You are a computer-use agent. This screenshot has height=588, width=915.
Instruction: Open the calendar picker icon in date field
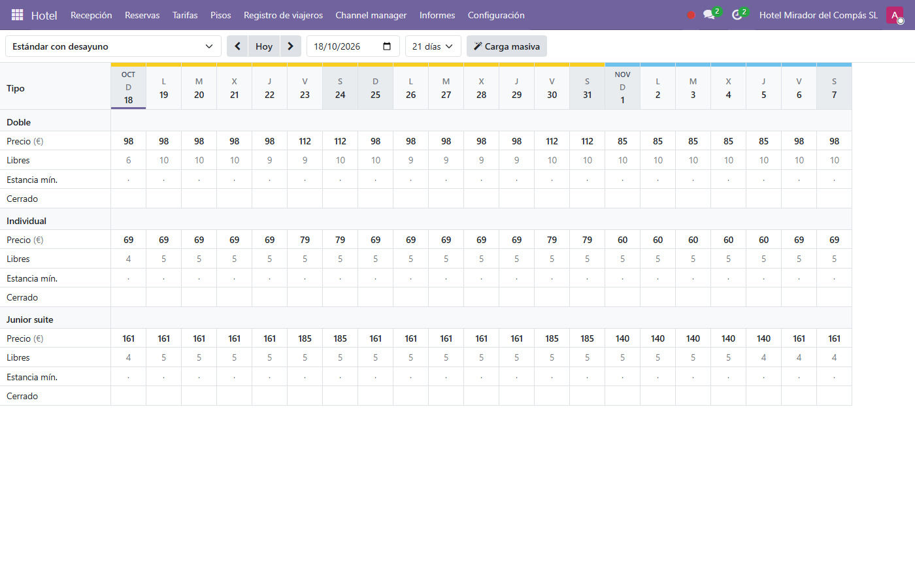387,46
